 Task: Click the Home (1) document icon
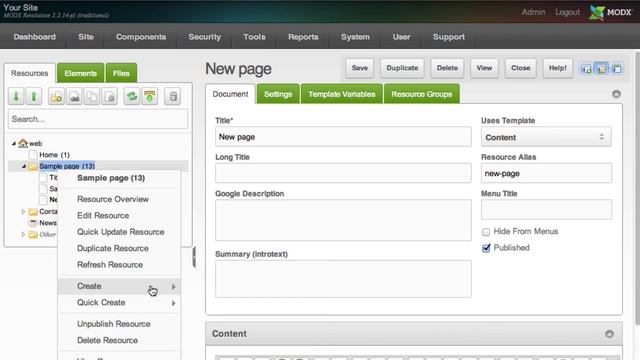33,155
